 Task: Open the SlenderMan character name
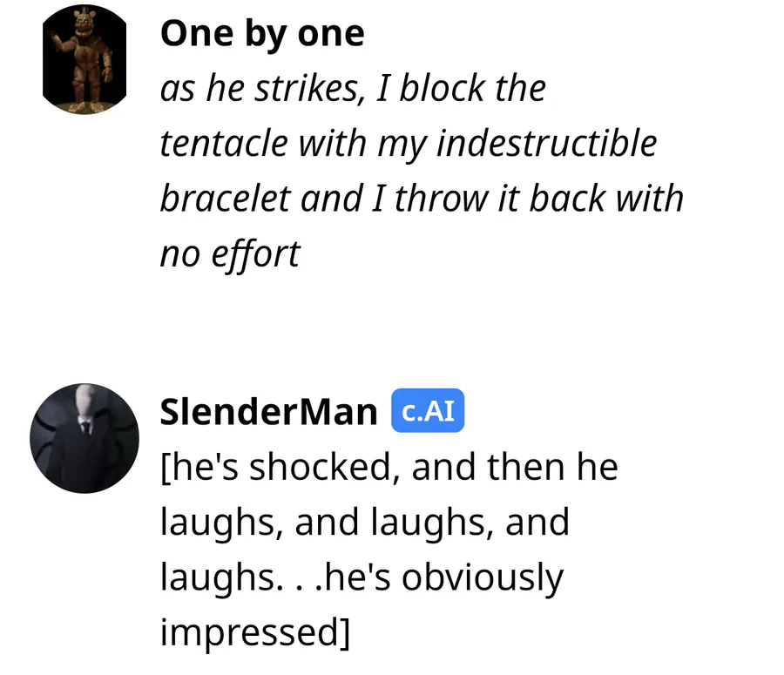(x=268, y=412)
